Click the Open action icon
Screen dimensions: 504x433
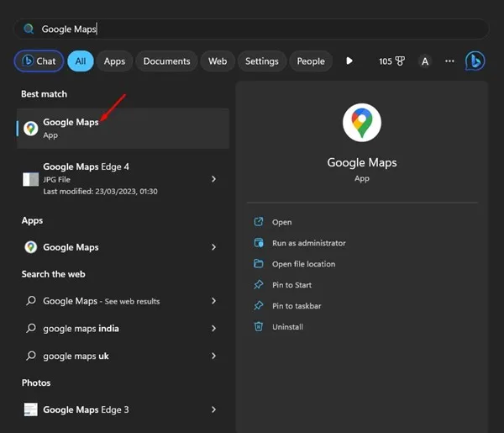click(x=259, y=222)
